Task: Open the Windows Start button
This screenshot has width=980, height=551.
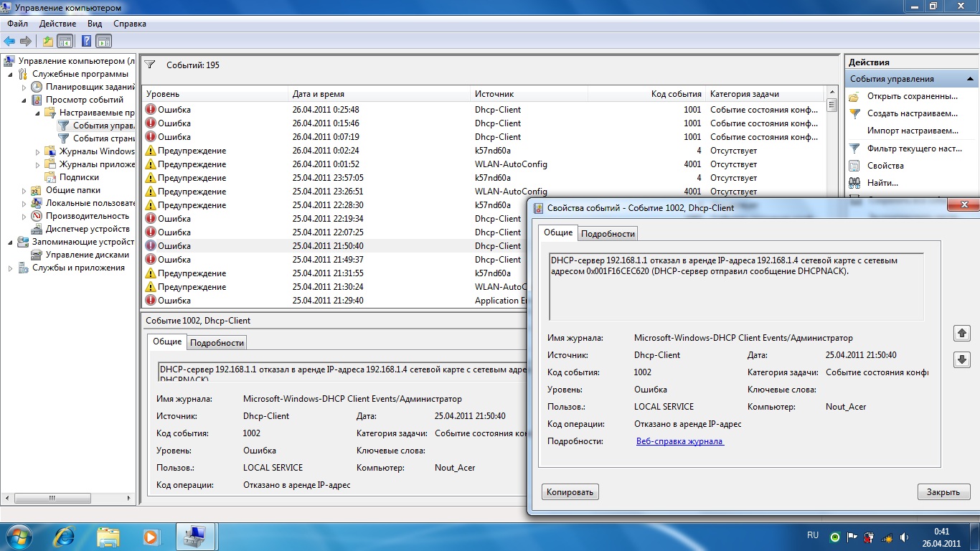Action: [19, 536]
